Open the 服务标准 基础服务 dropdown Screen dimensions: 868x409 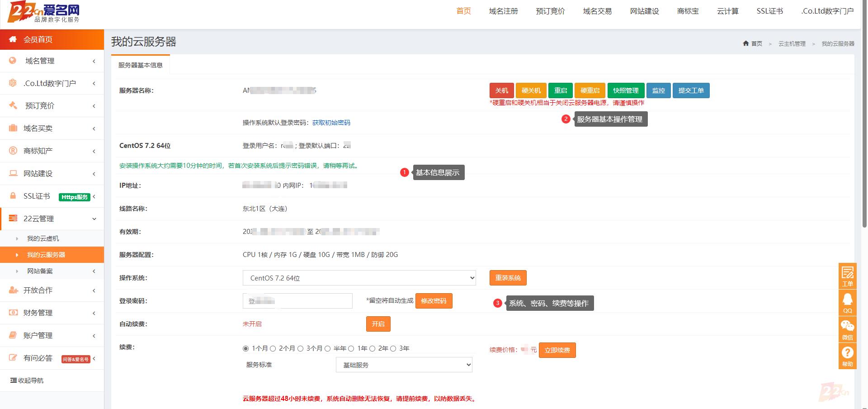[x=404, y=365]
